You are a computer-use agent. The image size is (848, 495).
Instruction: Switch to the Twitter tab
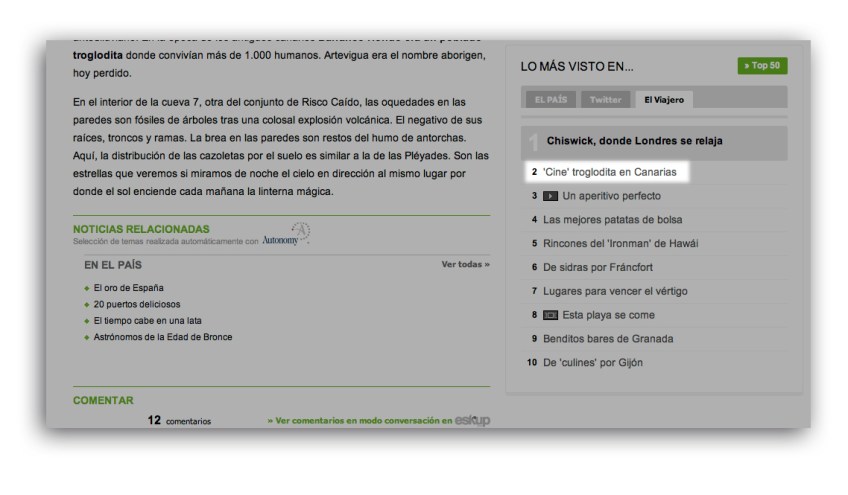pos(605,100)
